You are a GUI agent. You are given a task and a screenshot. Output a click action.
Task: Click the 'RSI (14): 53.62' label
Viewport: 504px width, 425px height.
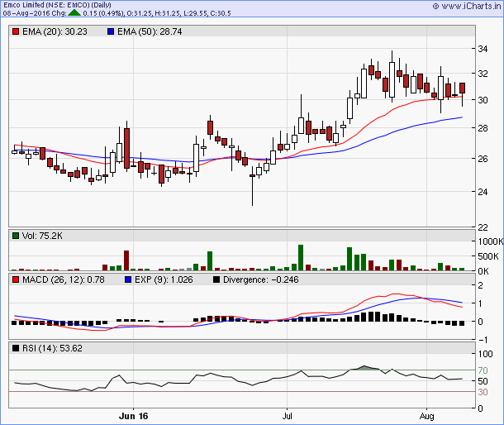[x=52, y=348]
